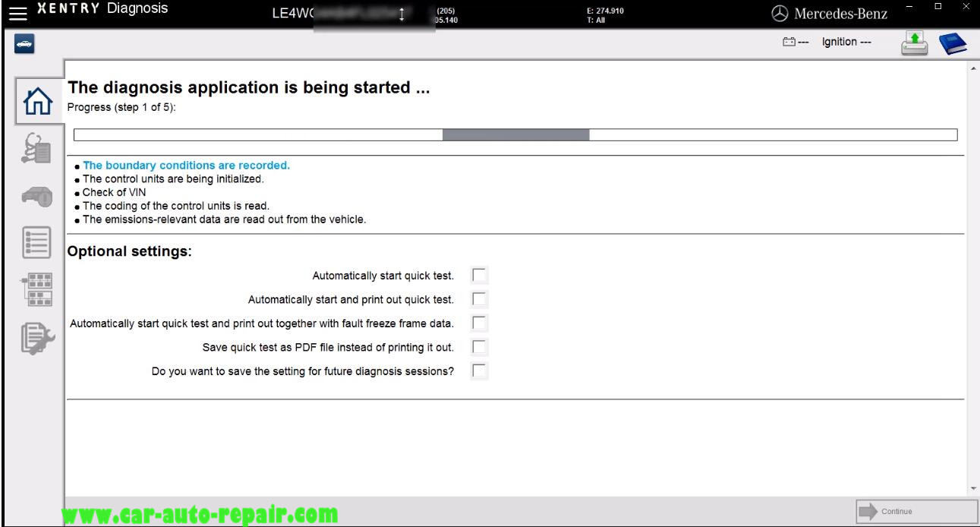Enable Automatically start quick test checkbox
This screenshot has width=980, height=527.
[479, 275]
